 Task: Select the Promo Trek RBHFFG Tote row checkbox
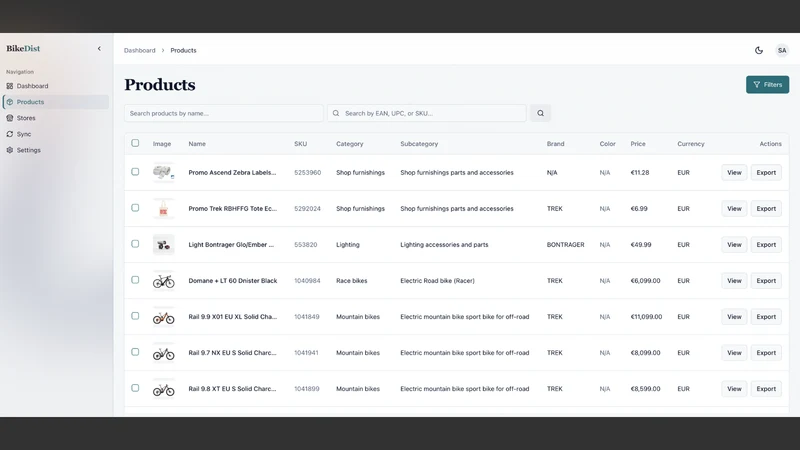[135, 208]
